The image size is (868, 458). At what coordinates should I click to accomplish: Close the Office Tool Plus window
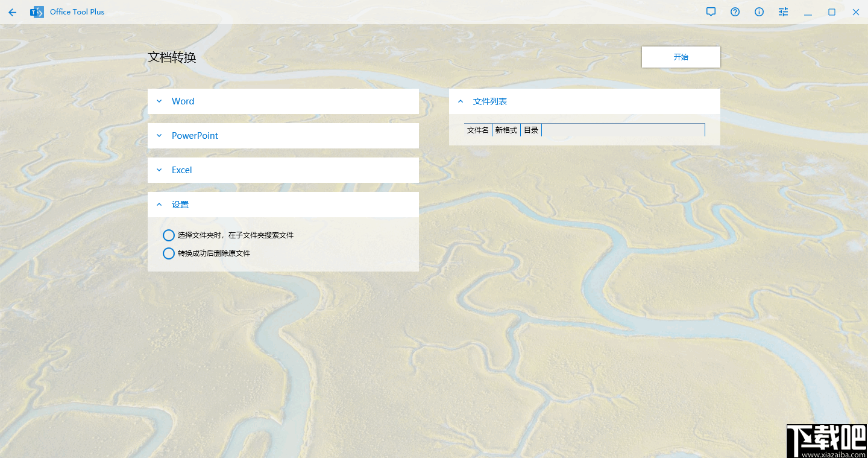[x=856, y=12]
